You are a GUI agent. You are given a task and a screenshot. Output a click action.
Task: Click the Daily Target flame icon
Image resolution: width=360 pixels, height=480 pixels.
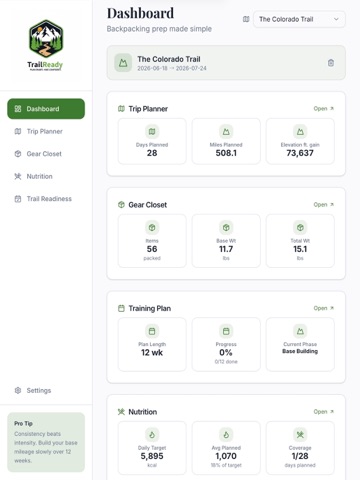click(x=152, y=435)
